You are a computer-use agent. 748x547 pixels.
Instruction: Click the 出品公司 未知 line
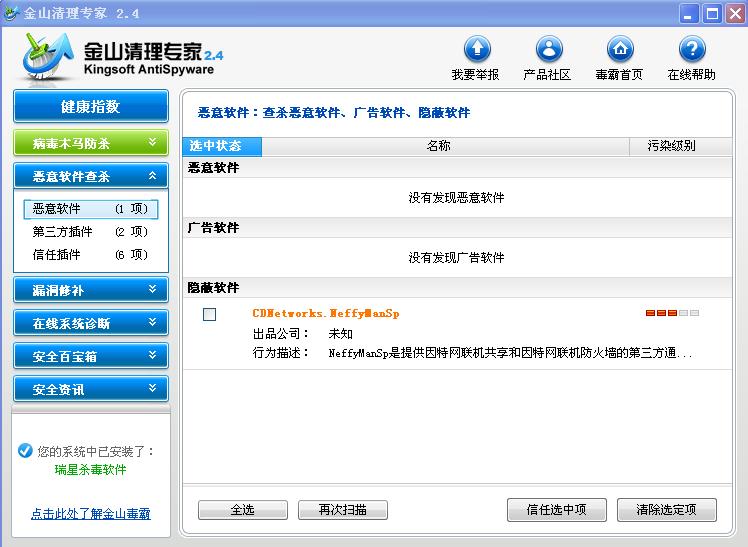302,334
